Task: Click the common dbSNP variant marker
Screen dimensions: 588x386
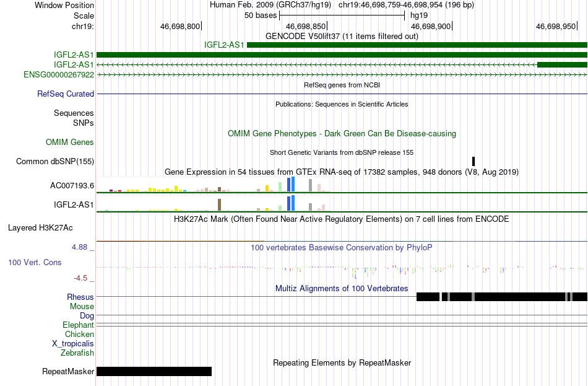Action: tap(473, 162)
